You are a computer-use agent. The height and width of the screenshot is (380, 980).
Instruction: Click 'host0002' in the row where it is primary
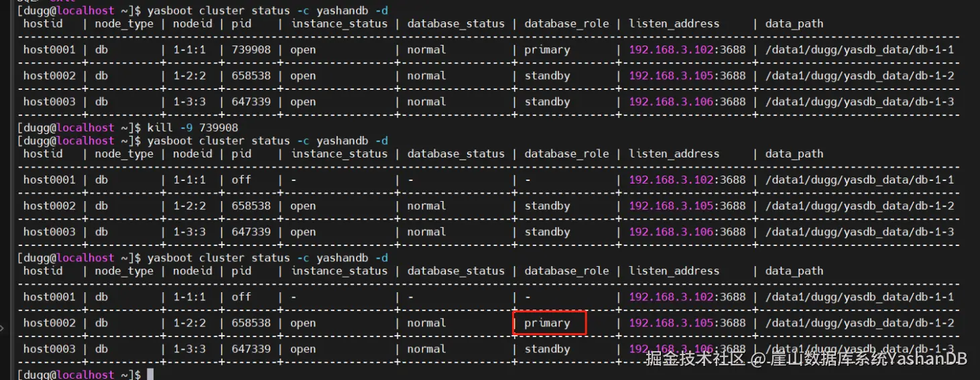tap(49, 323)
